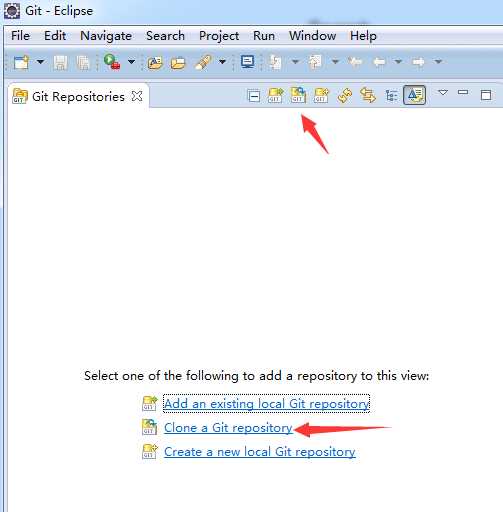Click the Eclipse icon in title bar
Viewport: 503px width, 512px height.
click(12, 11)
